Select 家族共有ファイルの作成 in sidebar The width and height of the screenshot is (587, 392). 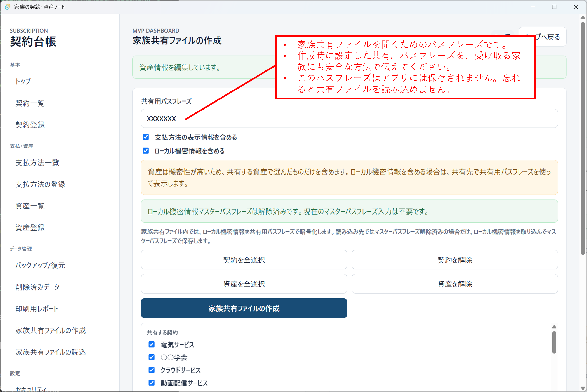(51, 331)
